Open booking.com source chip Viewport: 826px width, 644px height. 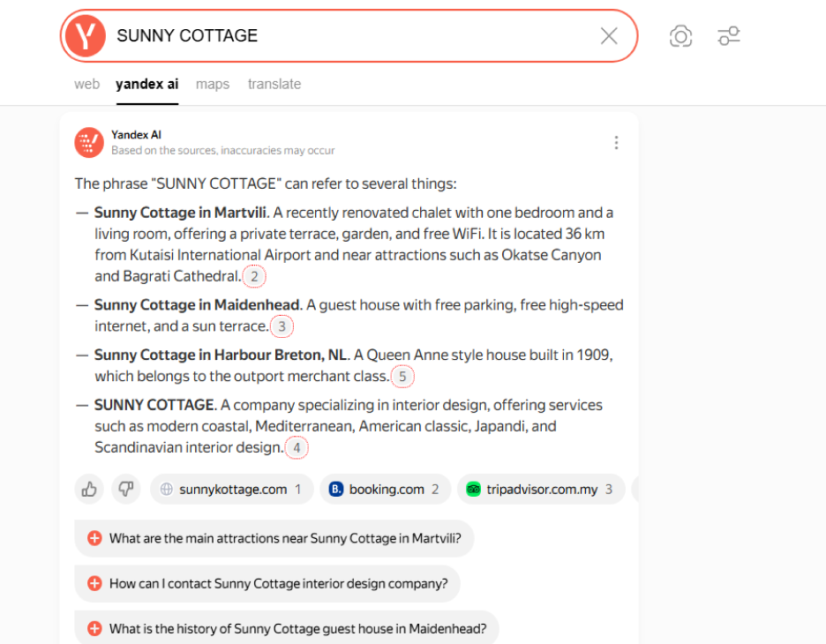click(386, 490)
